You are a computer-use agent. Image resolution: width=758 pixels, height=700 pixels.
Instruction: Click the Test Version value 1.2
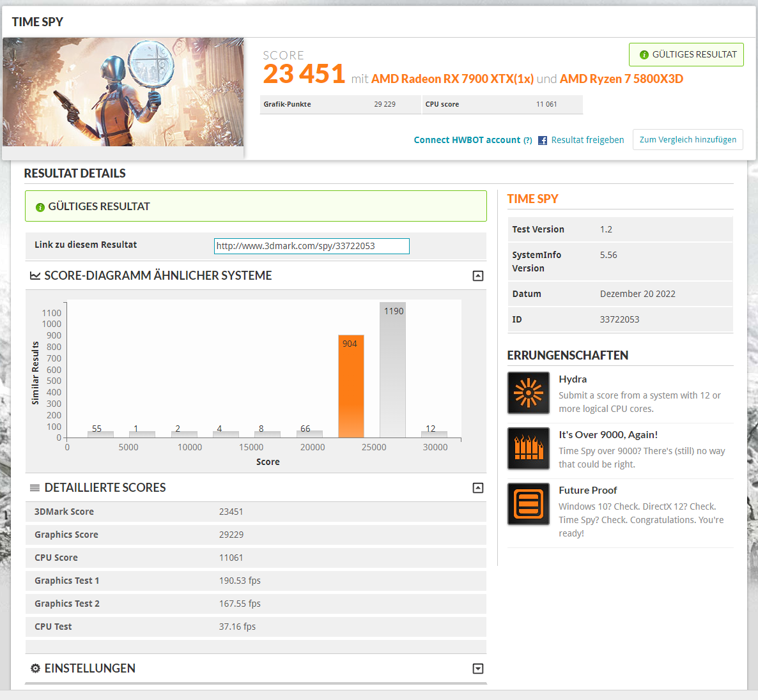click(606, 229)
